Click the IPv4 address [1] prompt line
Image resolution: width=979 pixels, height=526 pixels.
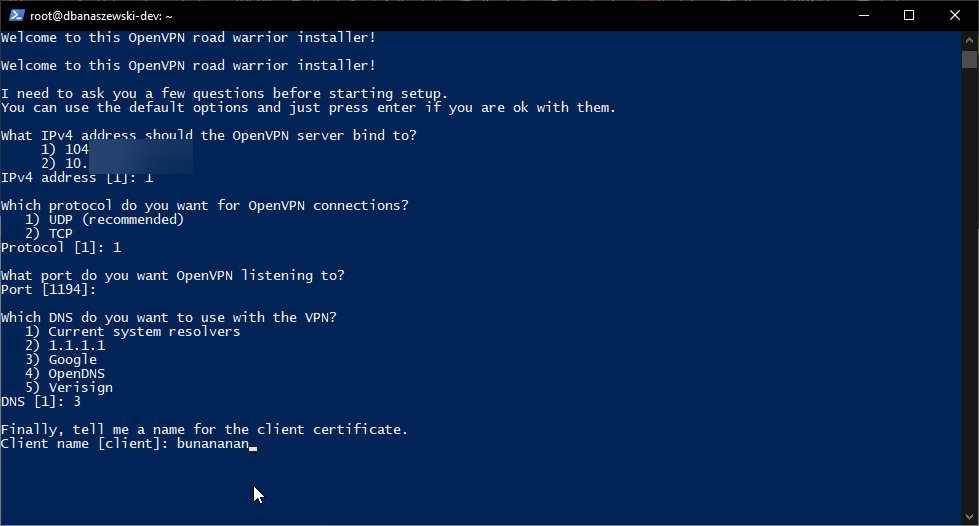coord(76,177)
